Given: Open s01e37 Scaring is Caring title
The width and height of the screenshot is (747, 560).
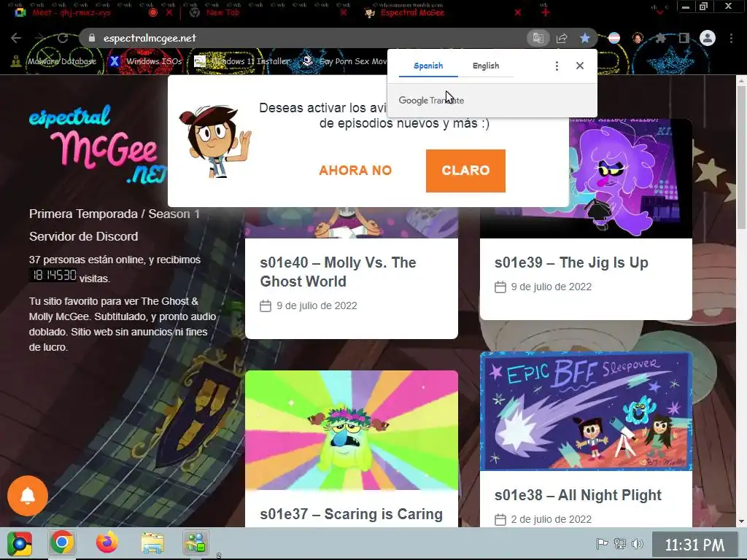Looking at the screenshot, I should (x=351, y=514).
